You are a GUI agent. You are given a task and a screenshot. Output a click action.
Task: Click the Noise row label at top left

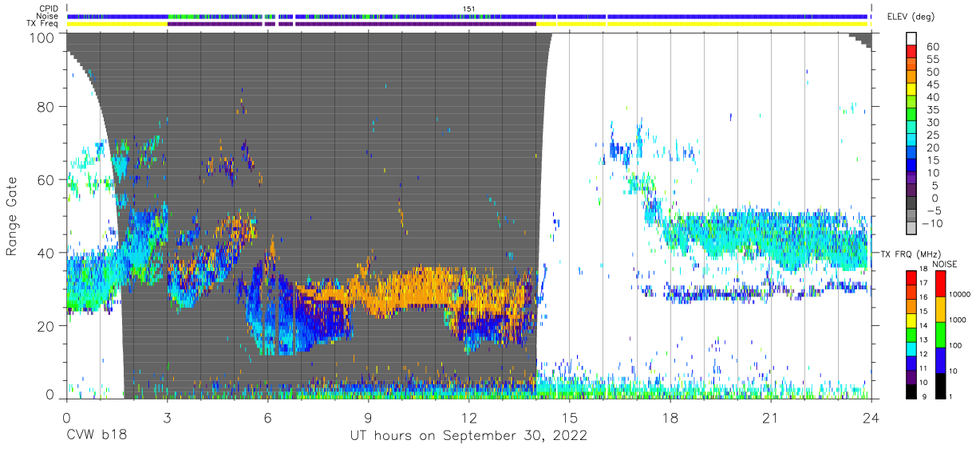(48, 16)
